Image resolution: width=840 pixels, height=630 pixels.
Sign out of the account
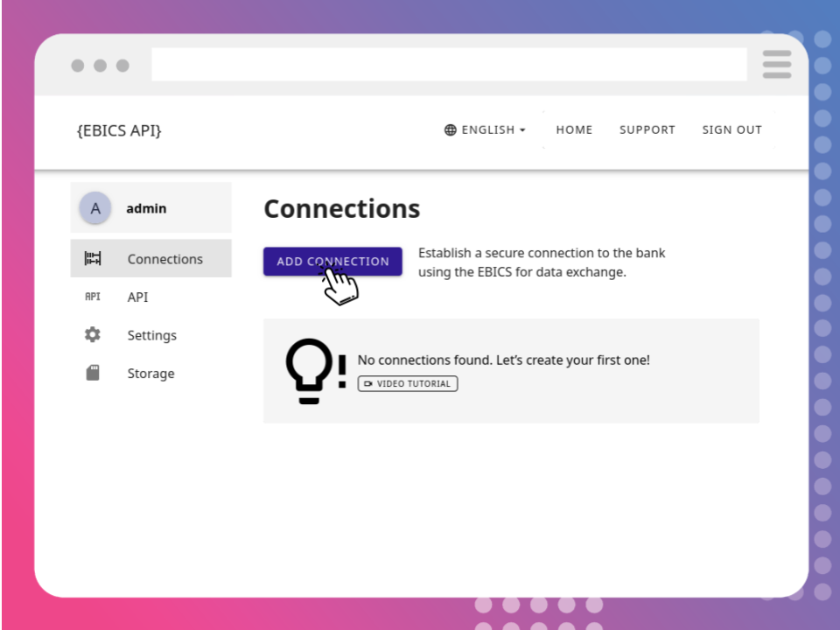(x=731, y=129)
